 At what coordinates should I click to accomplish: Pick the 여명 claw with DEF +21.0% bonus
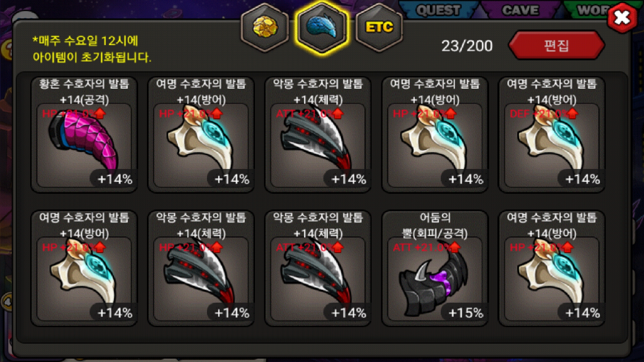[552, 135]
